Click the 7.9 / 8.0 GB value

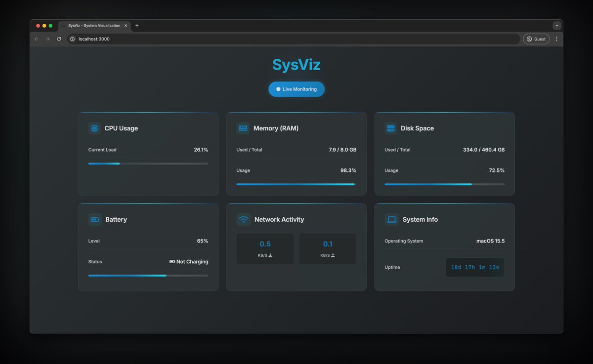point(342,150)
